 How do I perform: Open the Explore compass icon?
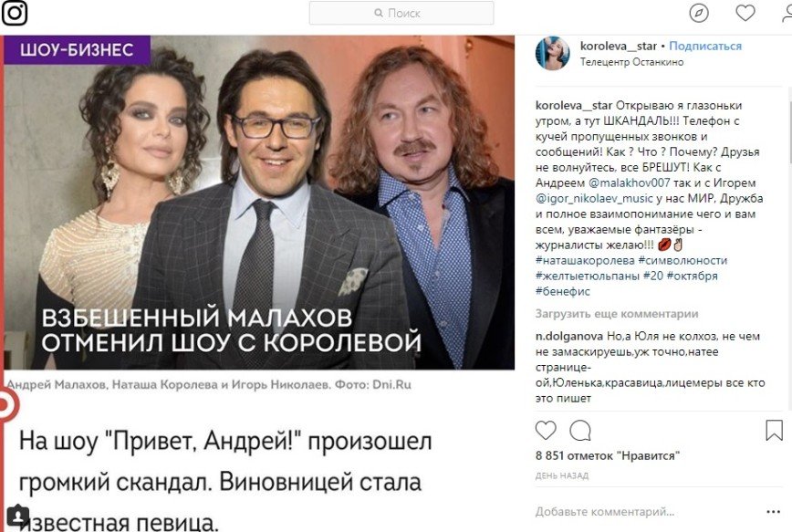pos(699,13)
